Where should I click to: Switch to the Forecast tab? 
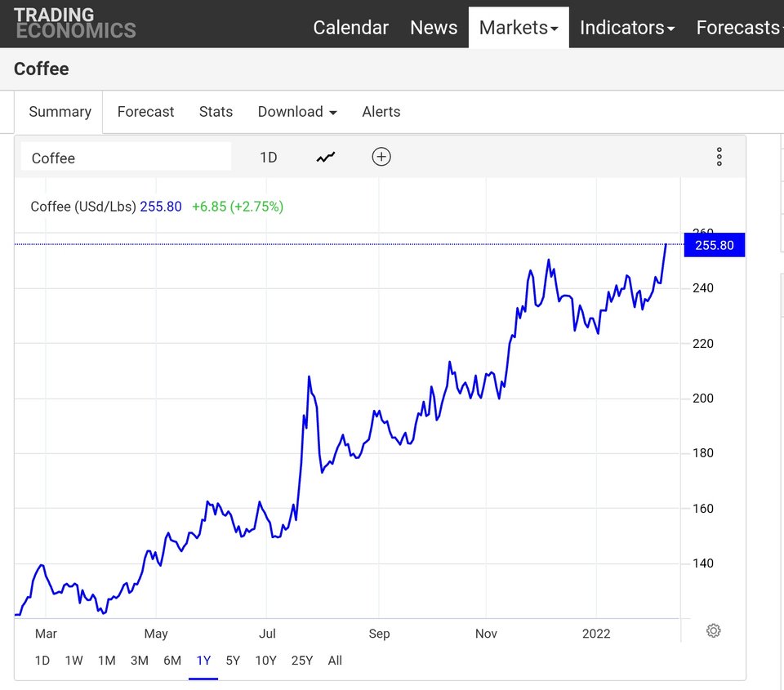(x=145, y=112)
